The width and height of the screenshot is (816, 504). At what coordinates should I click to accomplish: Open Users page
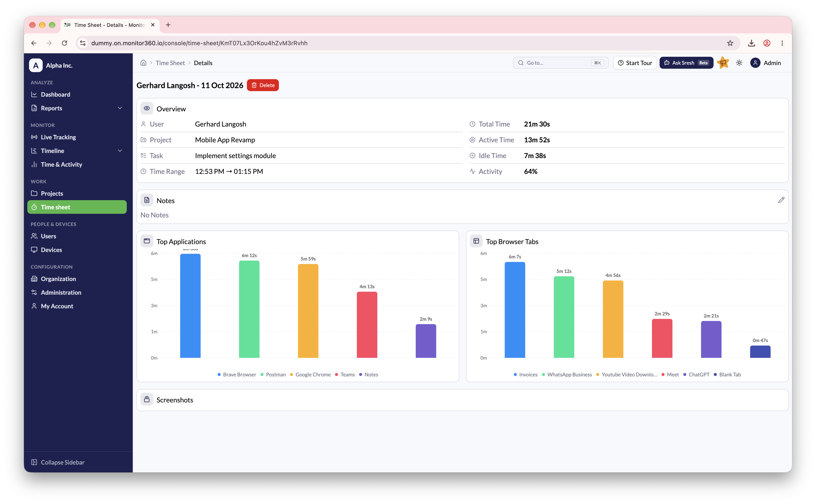77,236
